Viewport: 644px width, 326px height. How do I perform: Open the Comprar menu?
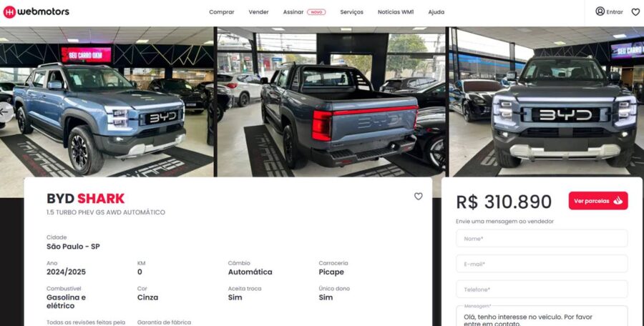[221, 12]
